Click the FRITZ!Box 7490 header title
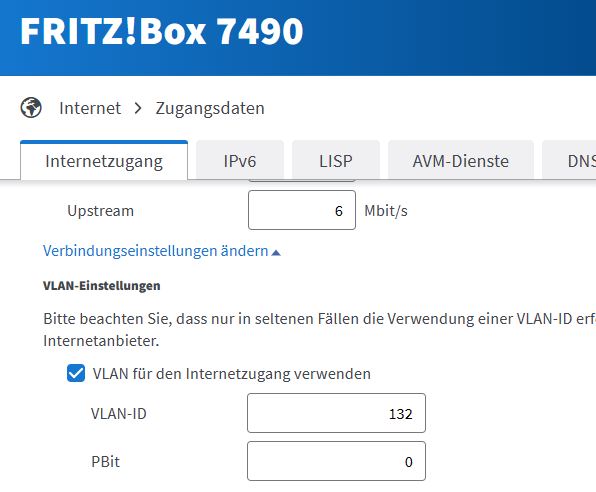596x492 pixels. (162, 31)
